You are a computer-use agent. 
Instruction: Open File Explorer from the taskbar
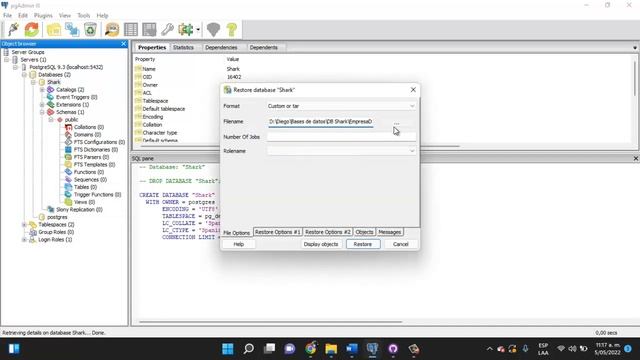[x=331, y=349]
